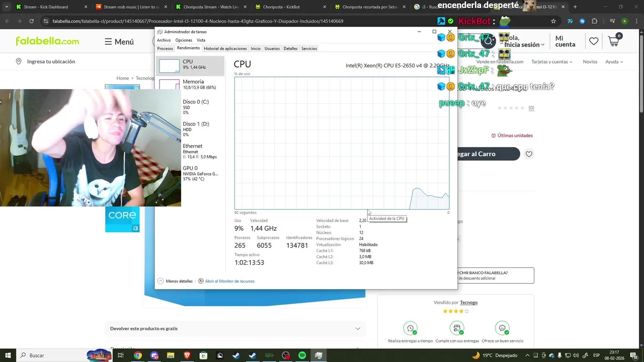644x362 pixels.
Task: Bookmark this page with the star
Action: click(x=553, y=21)
